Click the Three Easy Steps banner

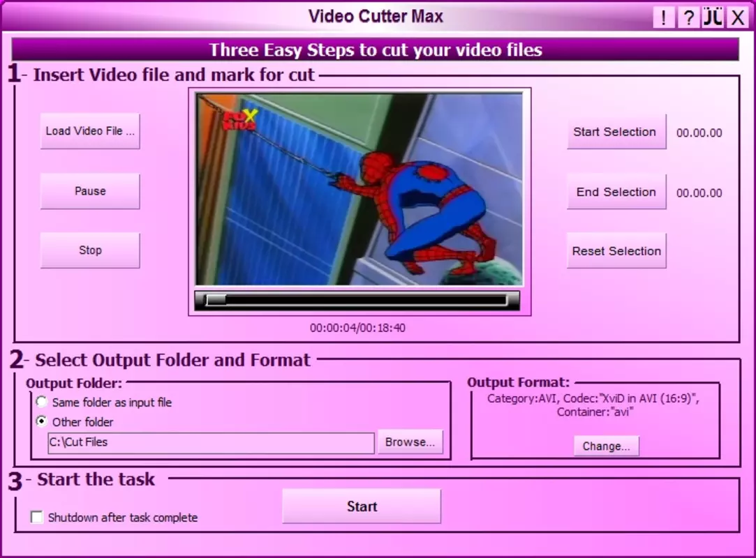pyautogui.click(x=375, y=50)
